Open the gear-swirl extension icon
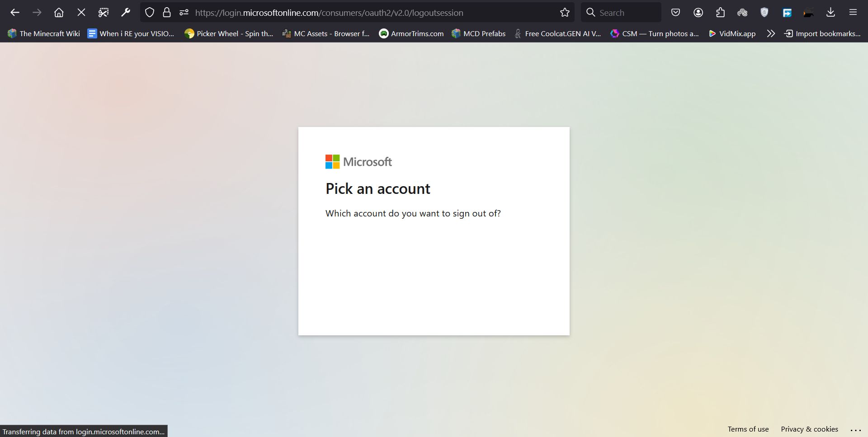The image size is (868, 437). 742,13
